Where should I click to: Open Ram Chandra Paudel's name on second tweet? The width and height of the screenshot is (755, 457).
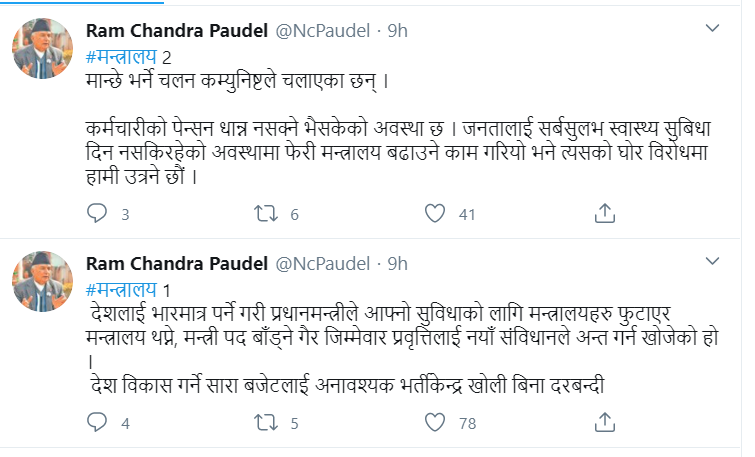tap(177, 264)
